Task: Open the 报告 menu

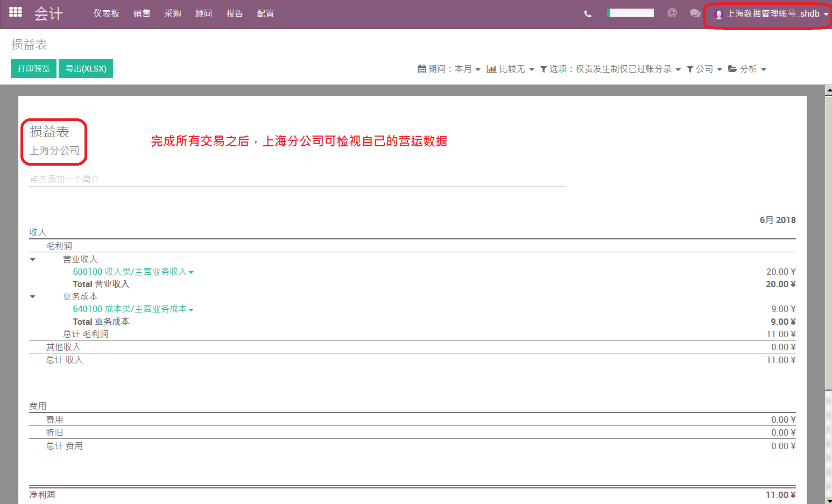Action: (x=235, y=13)
